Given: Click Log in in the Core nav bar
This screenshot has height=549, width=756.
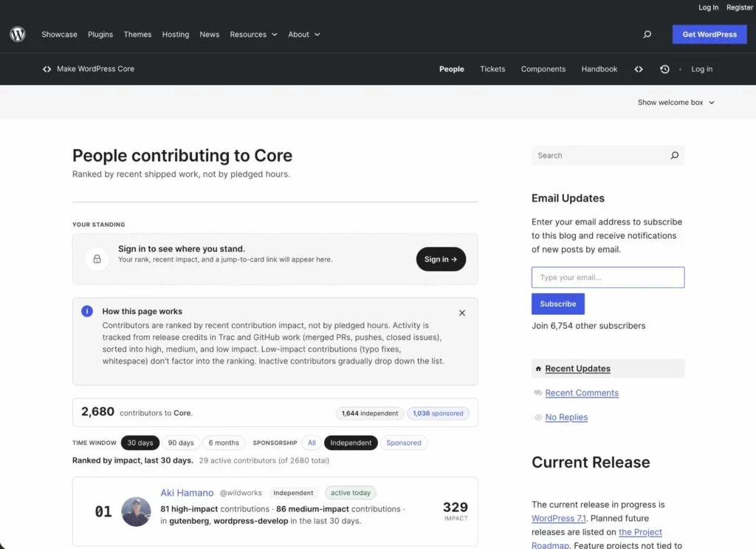Looking at the screenshot, I should click(701, 69).
